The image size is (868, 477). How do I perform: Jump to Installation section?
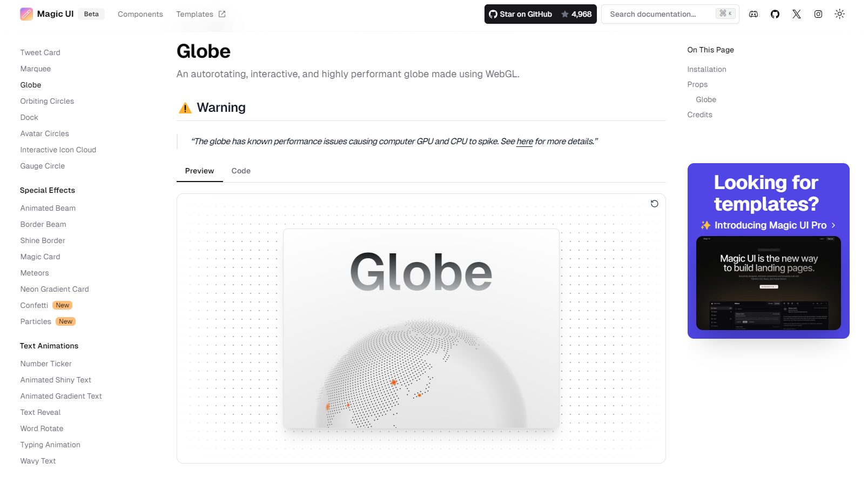706,69
